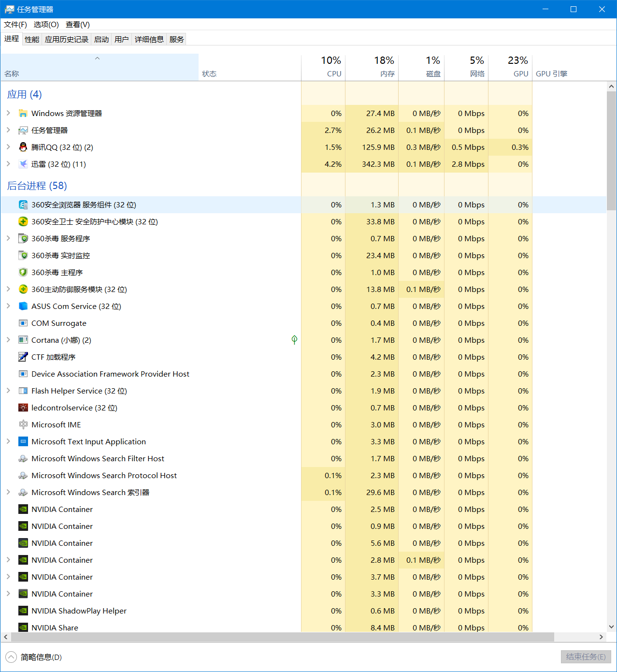Click 简略信息(D) to show fewer details
This screenshot has width=617, height=672.
click(x=34, y=657)
